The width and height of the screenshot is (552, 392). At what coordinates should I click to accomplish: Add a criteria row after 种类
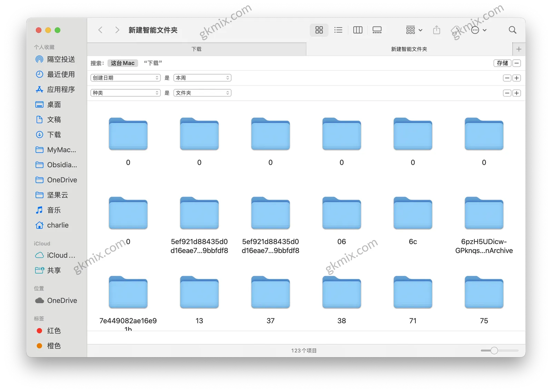[517, 93]
